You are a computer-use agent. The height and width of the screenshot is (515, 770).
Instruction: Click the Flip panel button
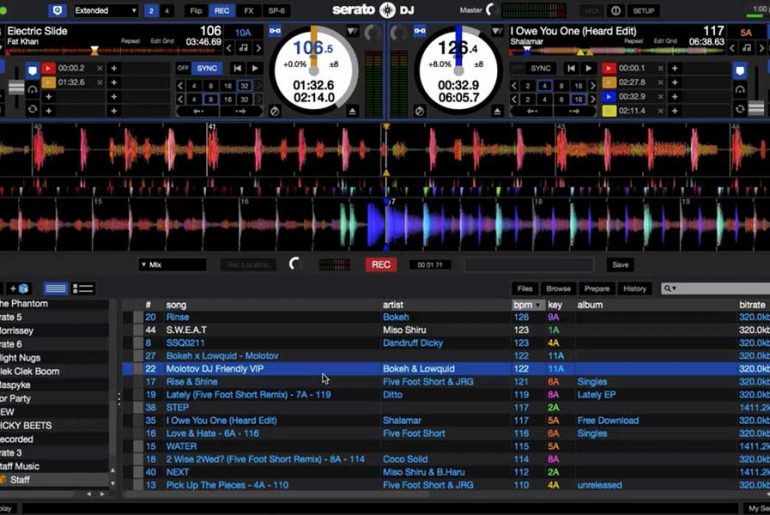(195, 11)
